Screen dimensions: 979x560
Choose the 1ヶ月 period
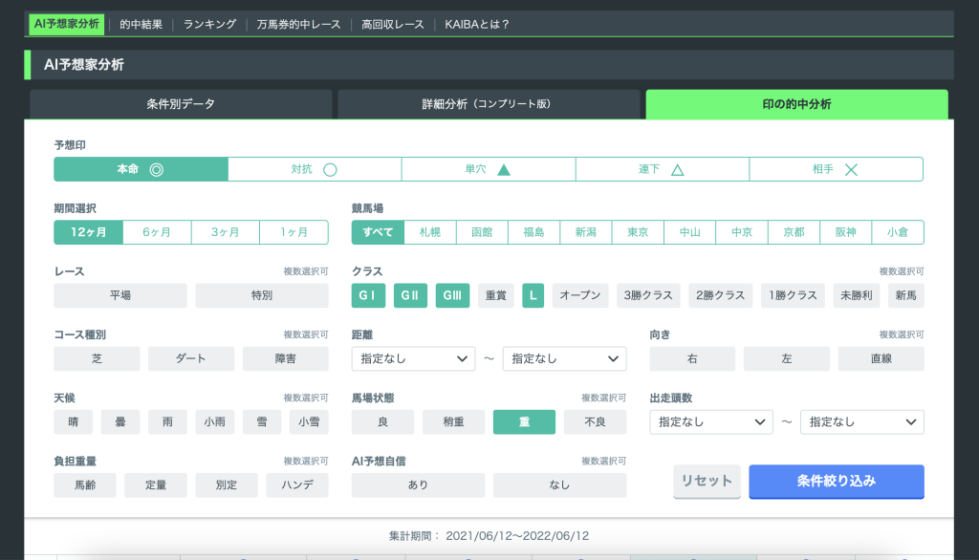pos(294,232)
